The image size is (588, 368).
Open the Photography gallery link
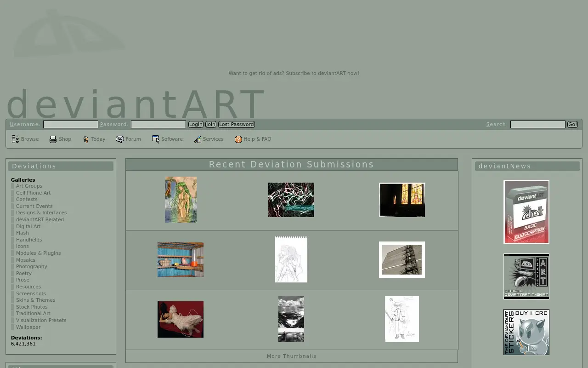point(32,266)
